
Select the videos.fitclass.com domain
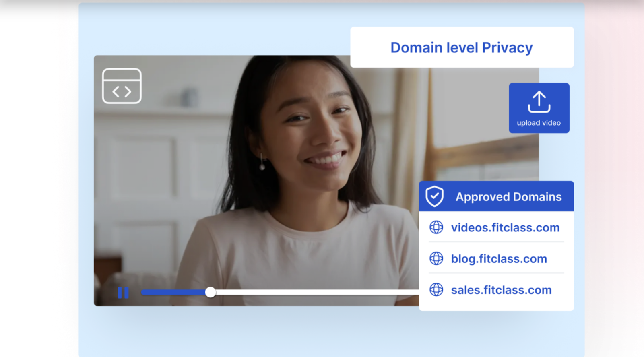505,227
